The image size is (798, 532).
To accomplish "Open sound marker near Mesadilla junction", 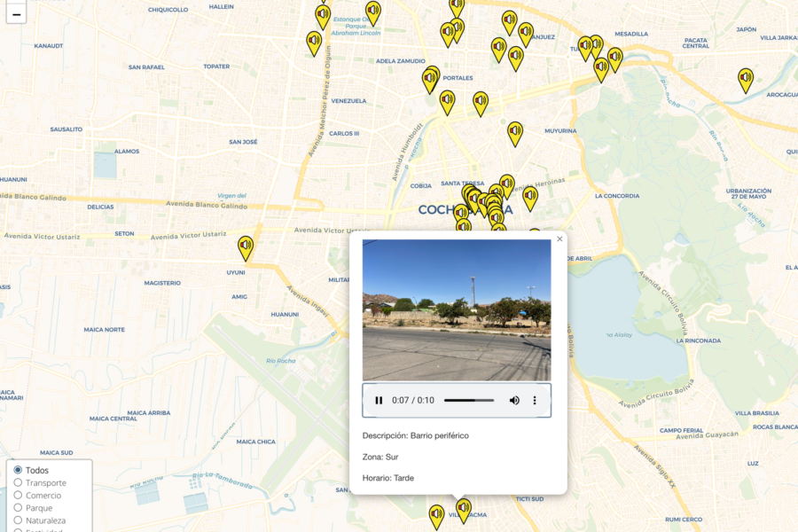I will (x=614, y=59).
